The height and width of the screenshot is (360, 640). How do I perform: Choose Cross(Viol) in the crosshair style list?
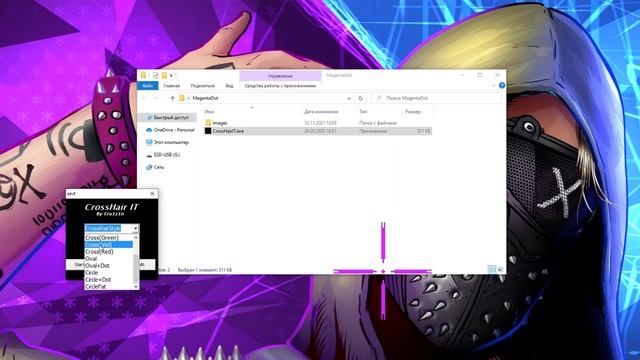(109, 244)
